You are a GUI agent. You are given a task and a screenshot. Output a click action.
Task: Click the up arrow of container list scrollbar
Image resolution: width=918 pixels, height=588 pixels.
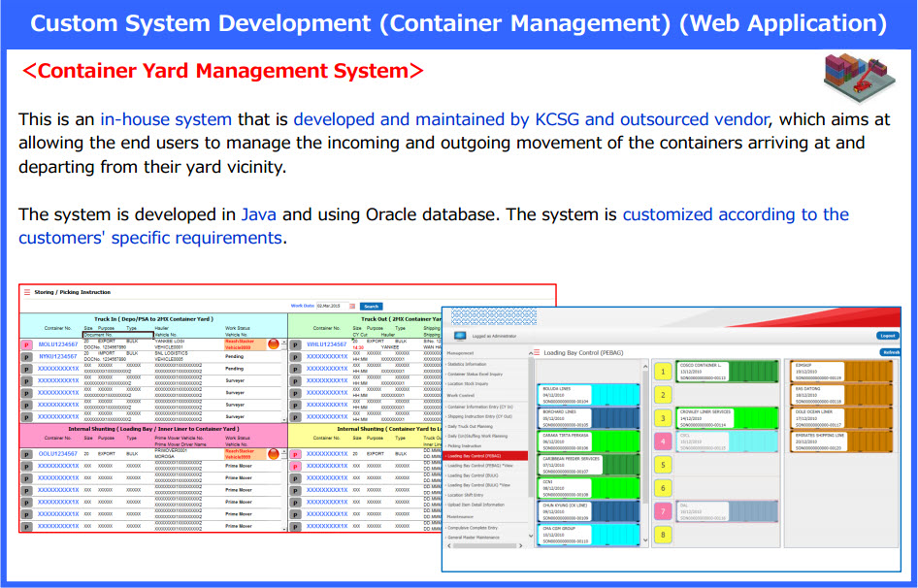pos(645,364)
